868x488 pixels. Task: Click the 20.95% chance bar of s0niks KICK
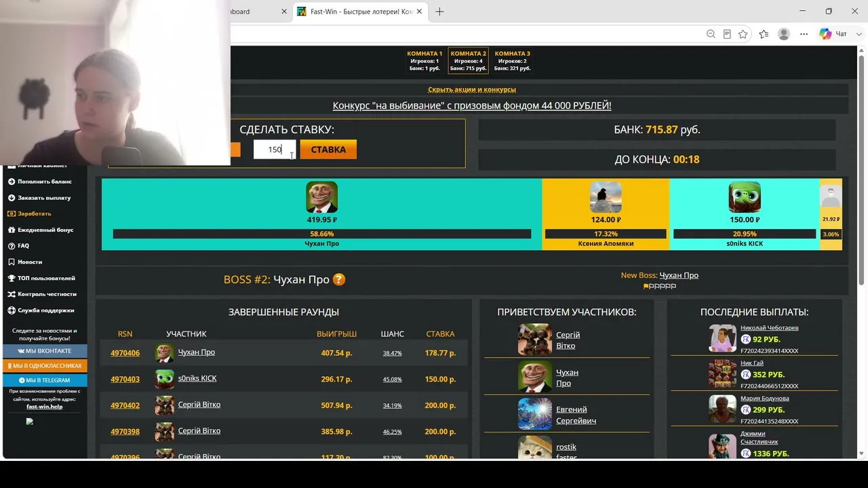745,234
